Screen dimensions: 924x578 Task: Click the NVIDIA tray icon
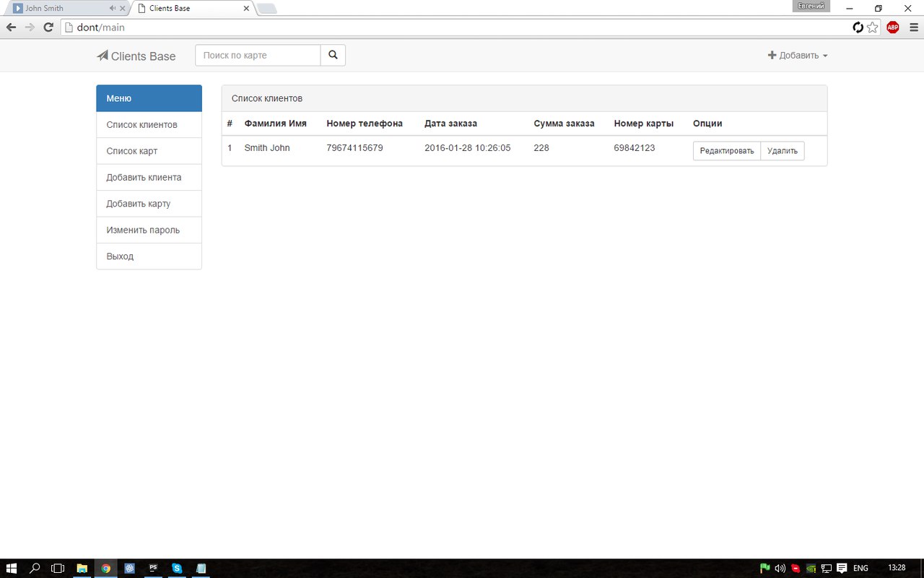point(811,568)
